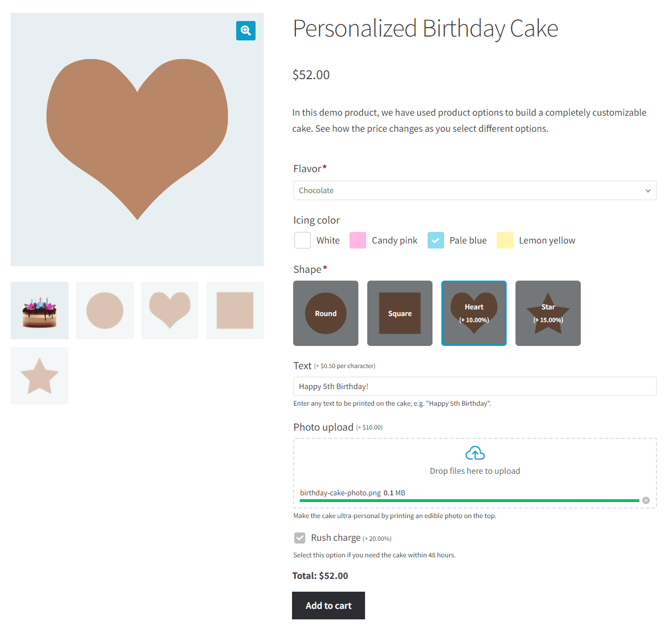Click the image zoom magnifier icon
Screen dimensions: 672x626
246,30
